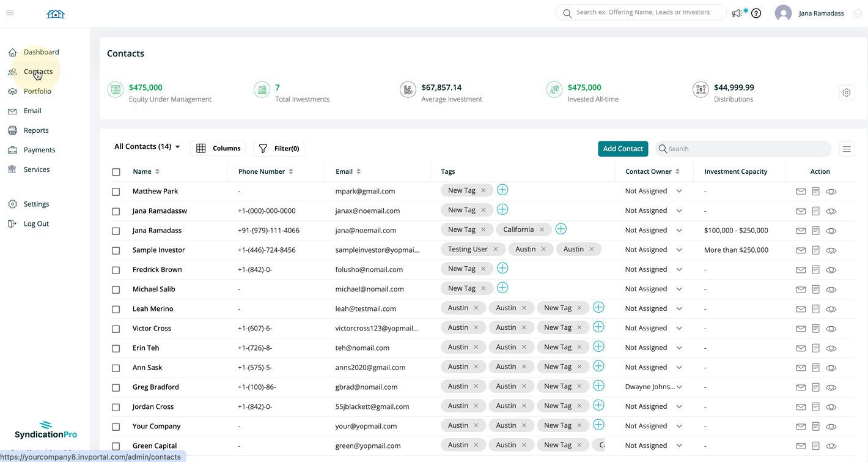The height and width of the screenshot is (462, 868).
Task: Expand user menu next to Jana Ramadass
Action: tap(858, 13)
